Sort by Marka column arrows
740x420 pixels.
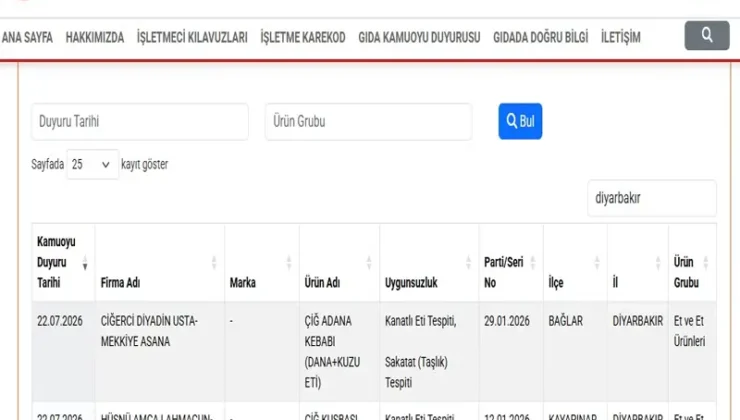[289, 262]
